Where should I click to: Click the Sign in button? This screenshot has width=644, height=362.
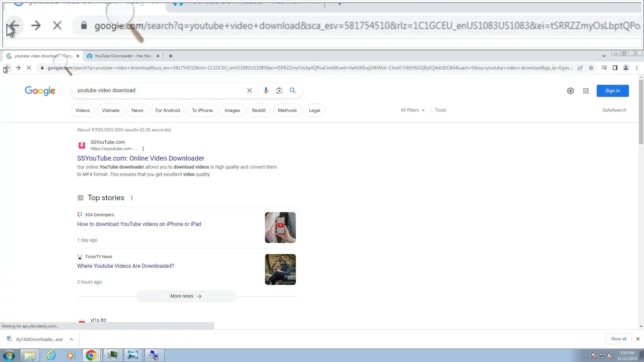coord(612,91)
